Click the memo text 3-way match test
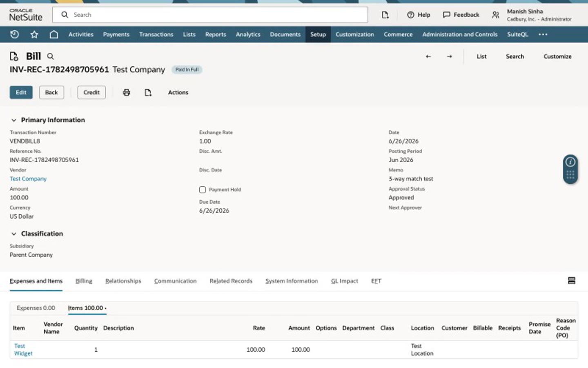 point(411,179)
